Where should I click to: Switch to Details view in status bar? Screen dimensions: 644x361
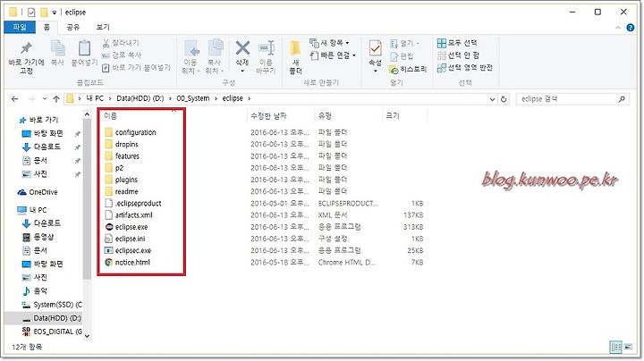(x=616, y=347)
